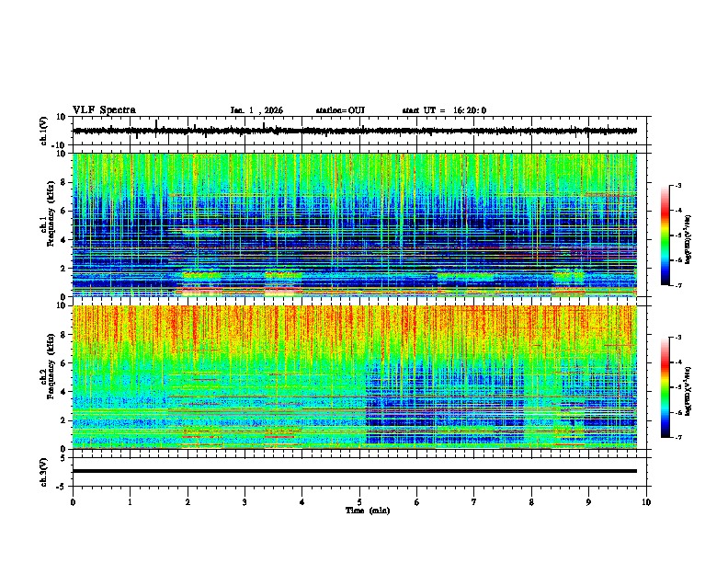Click the ch.1 voltage waveform trace

[x=355, y=131]
